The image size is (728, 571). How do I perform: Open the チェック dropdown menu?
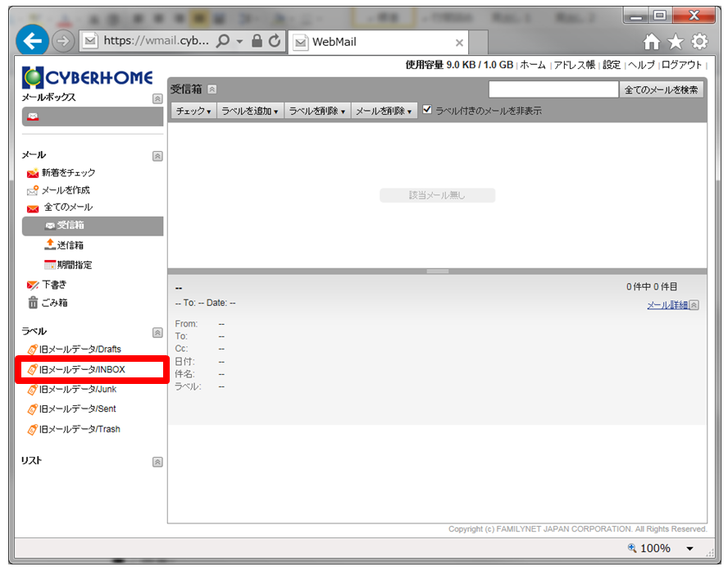coord(193,111)
